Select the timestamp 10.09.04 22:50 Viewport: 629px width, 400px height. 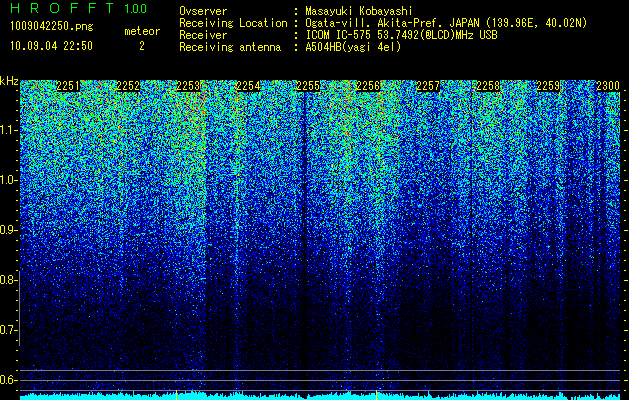coord(51,46)
